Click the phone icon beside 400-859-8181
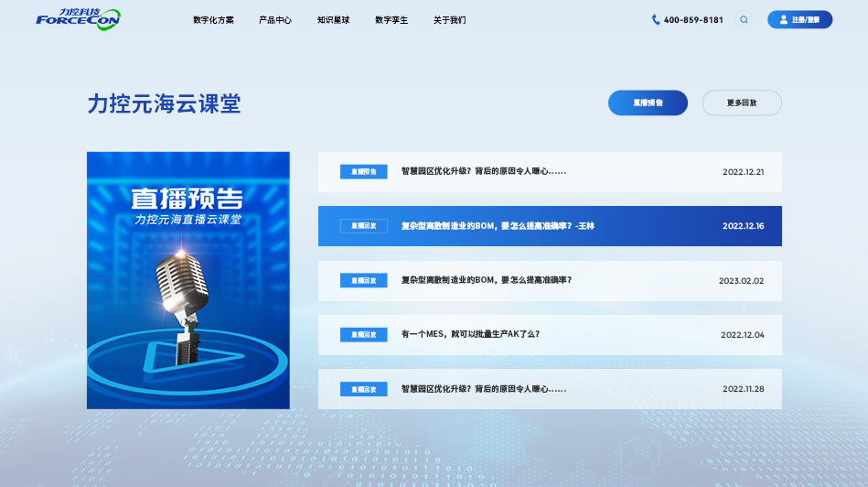 click(x=656, y=19)
